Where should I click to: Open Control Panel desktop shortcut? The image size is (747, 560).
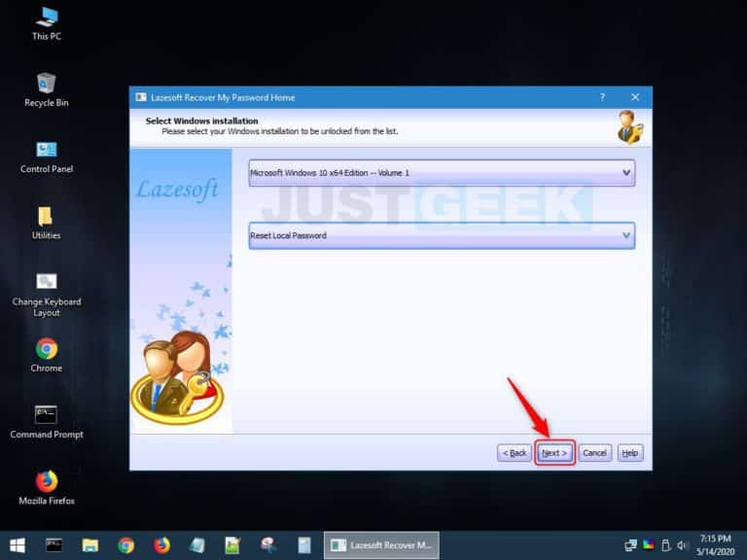(x=47, y=157)
